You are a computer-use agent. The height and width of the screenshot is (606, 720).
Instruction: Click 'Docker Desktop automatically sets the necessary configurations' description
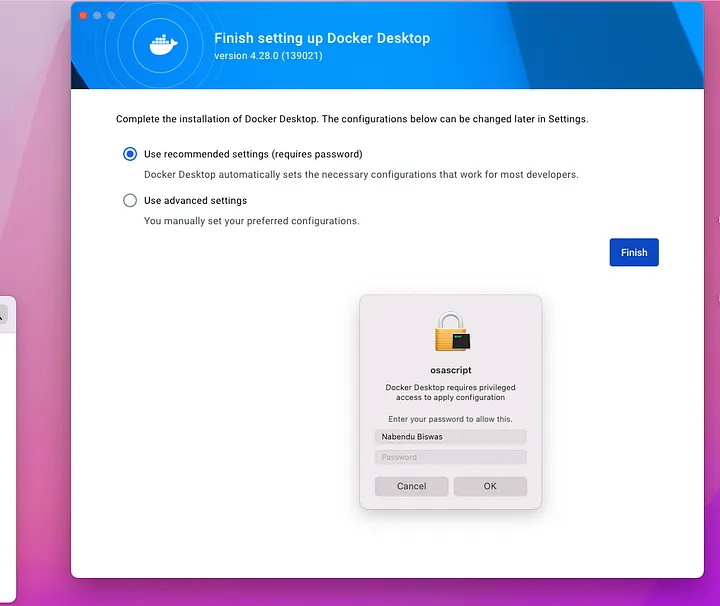361,174
